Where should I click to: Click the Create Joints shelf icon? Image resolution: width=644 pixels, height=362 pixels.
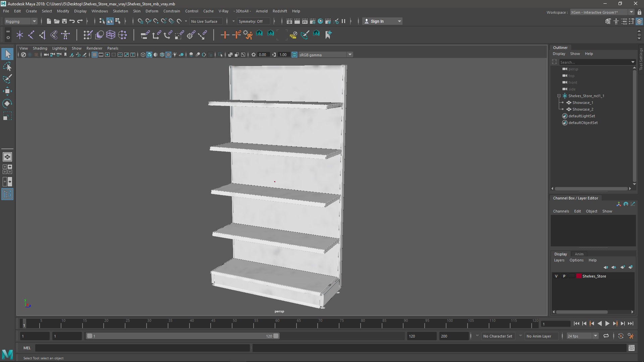coord(31,35)
